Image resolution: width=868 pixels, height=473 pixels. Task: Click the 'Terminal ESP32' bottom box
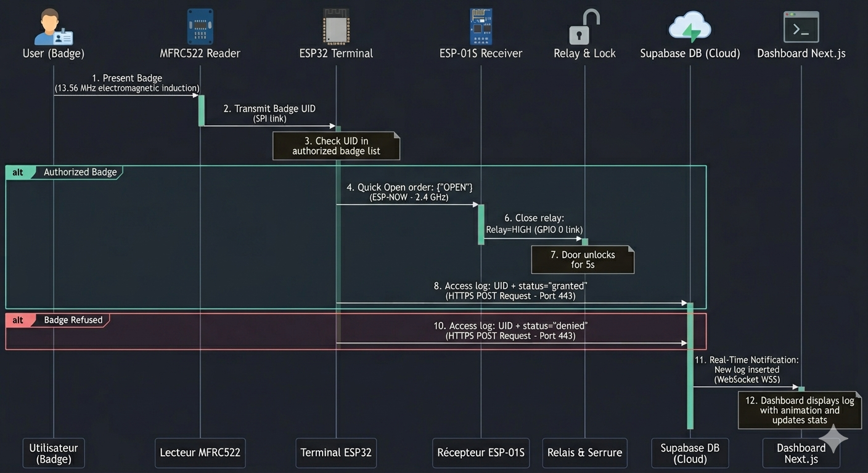click(x=336, y=453)
